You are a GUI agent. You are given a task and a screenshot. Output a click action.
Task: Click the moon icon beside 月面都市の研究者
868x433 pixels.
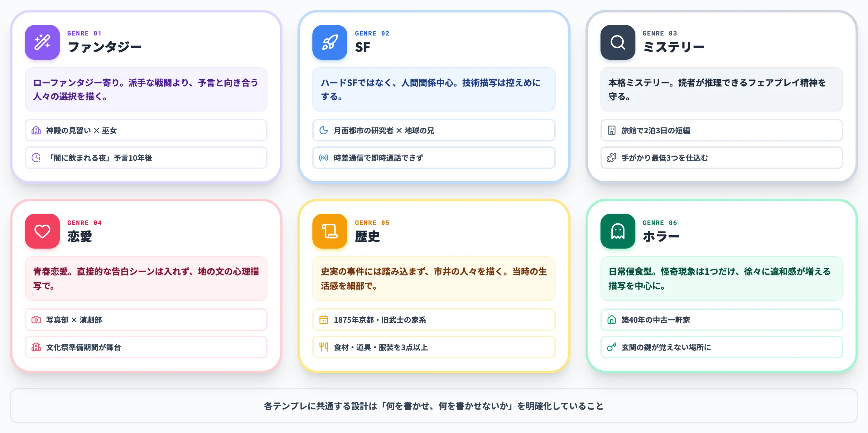tap(324, 130)
